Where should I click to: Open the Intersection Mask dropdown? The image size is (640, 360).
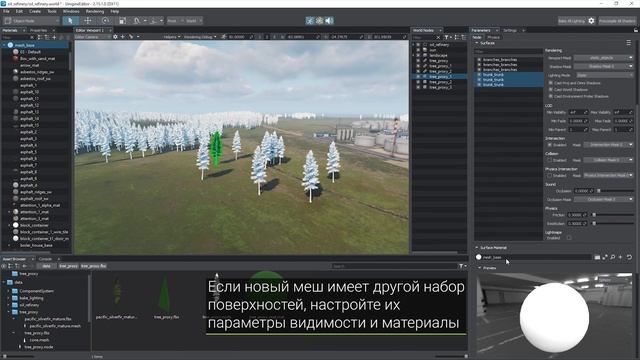pos(609,145)
